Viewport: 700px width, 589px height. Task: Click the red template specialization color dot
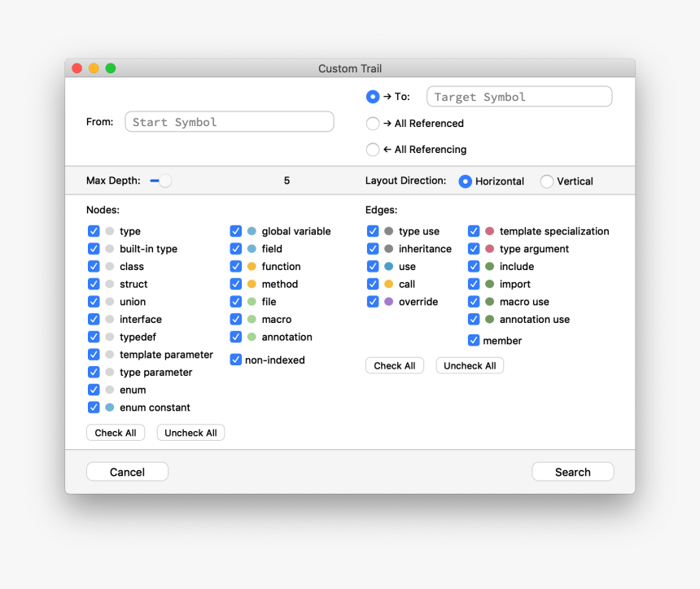point(488,231)
